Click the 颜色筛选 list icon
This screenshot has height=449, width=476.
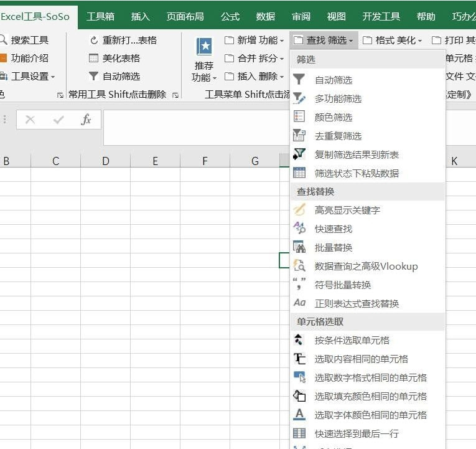(x=299, y=116)
